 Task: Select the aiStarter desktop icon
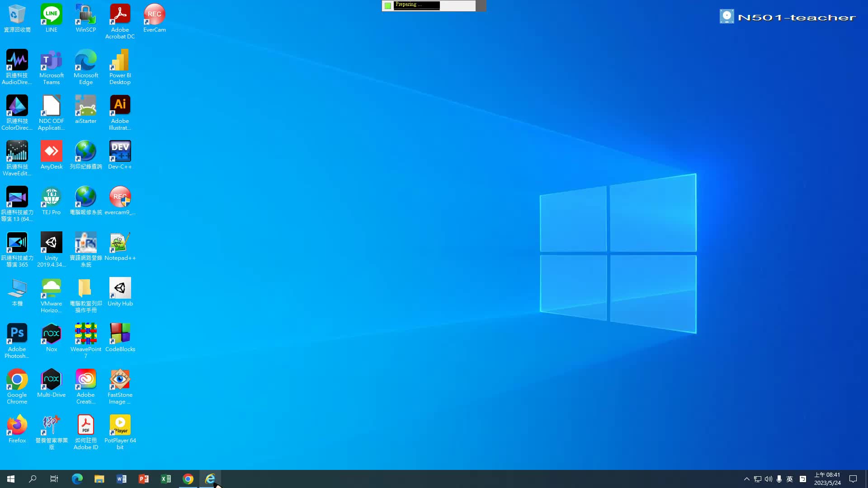point(86,110)
